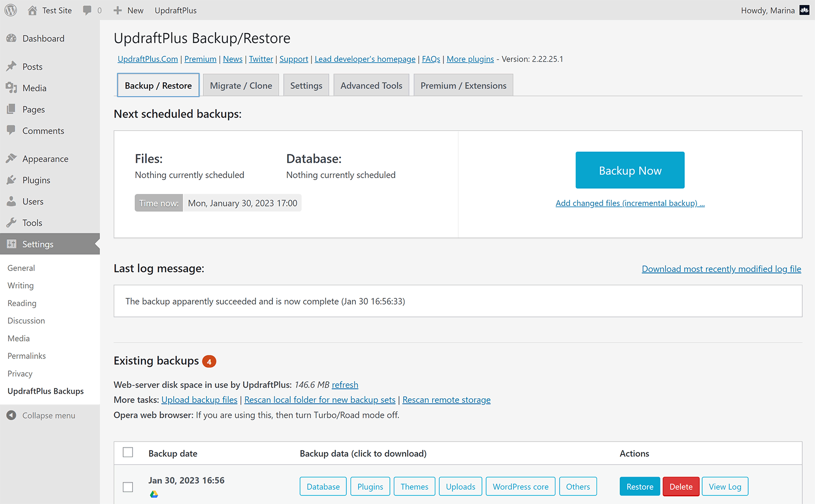Click the Pages icon

11,109
